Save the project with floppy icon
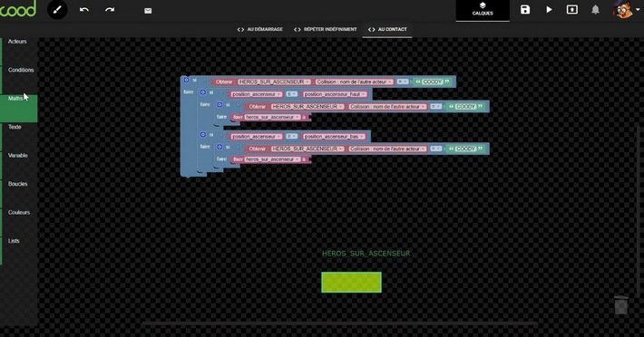This screenshot has width=644, height=337. click(x=525, y=9)
